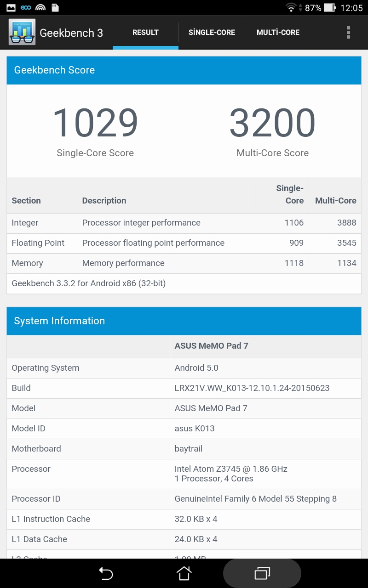This screenshot has height=588, width=368.
Task: Tap the 'Memory performance' description
Action: point(123,263)
